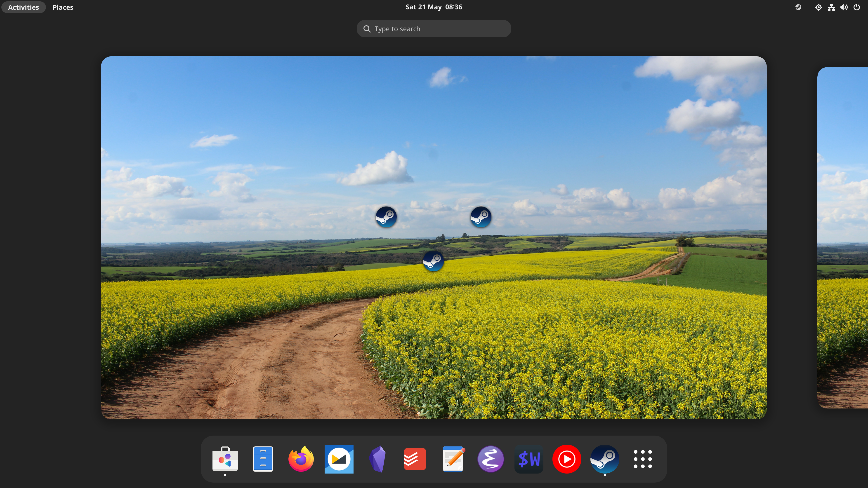
Task: Launch Emacs from the dock
Action: click(491, 459)
